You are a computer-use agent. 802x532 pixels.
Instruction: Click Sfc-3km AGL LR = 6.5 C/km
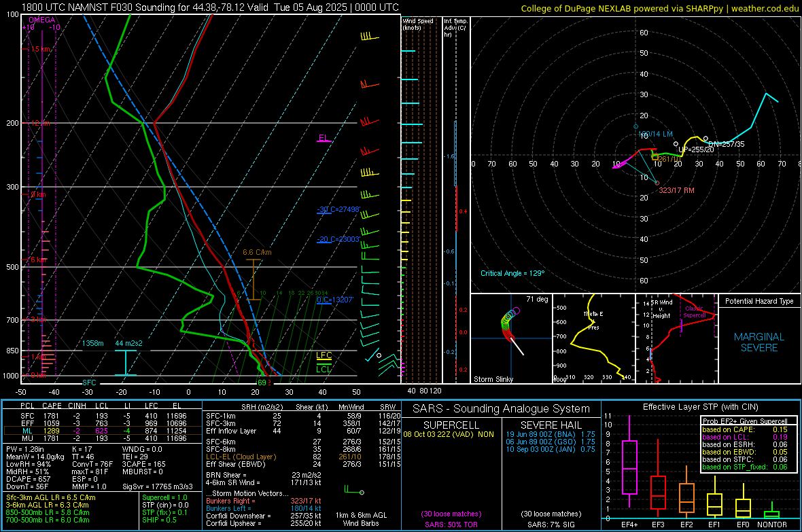[51, 497]
